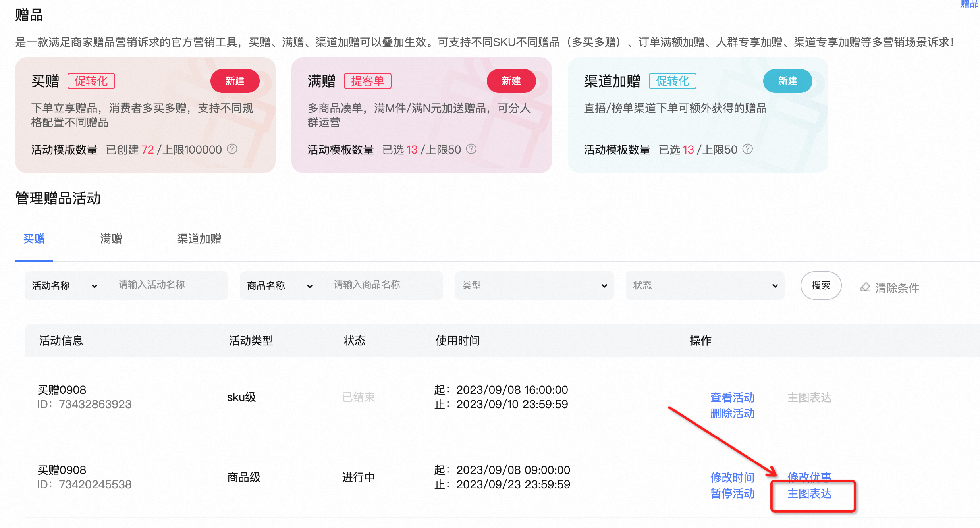Image resolution: width=980 pixels, height=528 pixels.
Task: Focus the 请输入商品名称 input
Action: coord(385,285)
